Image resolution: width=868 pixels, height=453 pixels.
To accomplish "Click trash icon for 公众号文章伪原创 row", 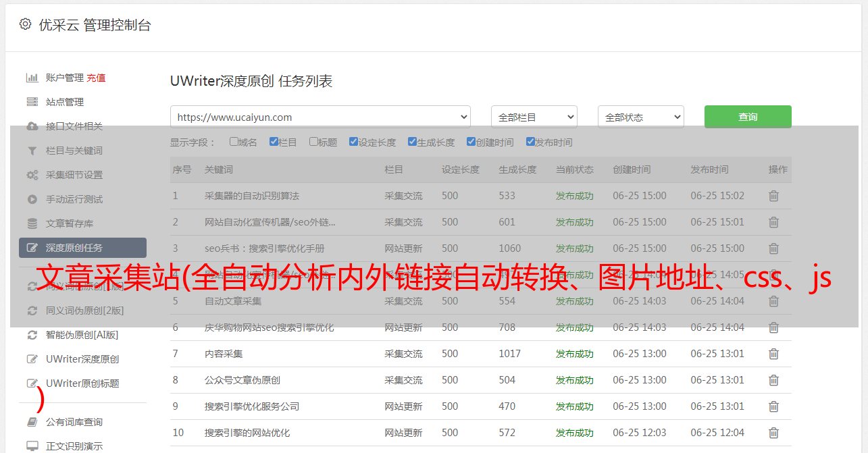I will [773, 380].
